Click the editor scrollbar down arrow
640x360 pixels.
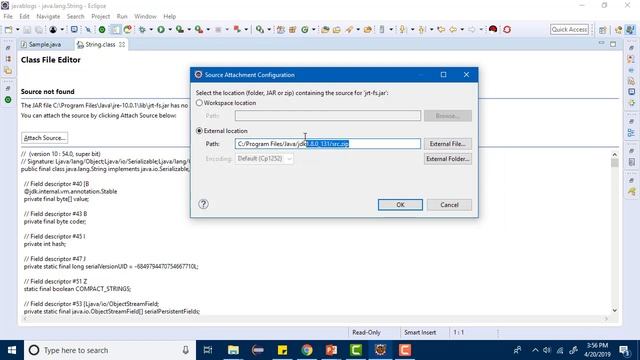pos(615,311)
